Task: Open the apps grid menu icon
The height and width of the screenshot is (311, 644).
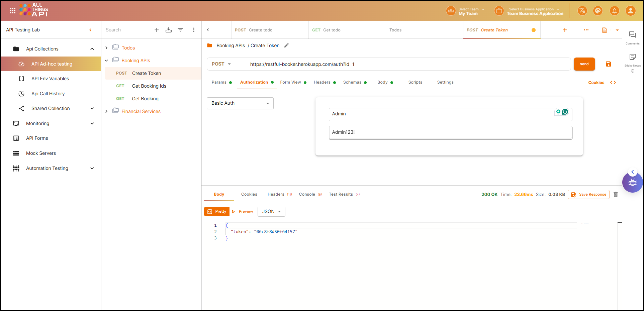Action: coord(13,11)
